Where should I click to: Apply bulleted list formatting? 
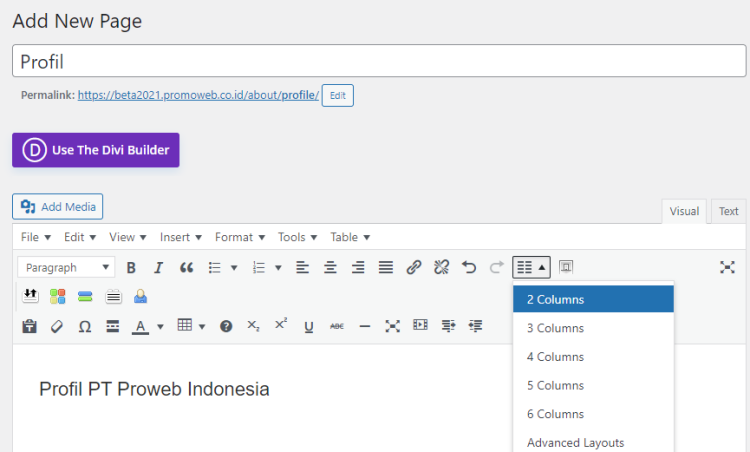[x=215, y=267]
